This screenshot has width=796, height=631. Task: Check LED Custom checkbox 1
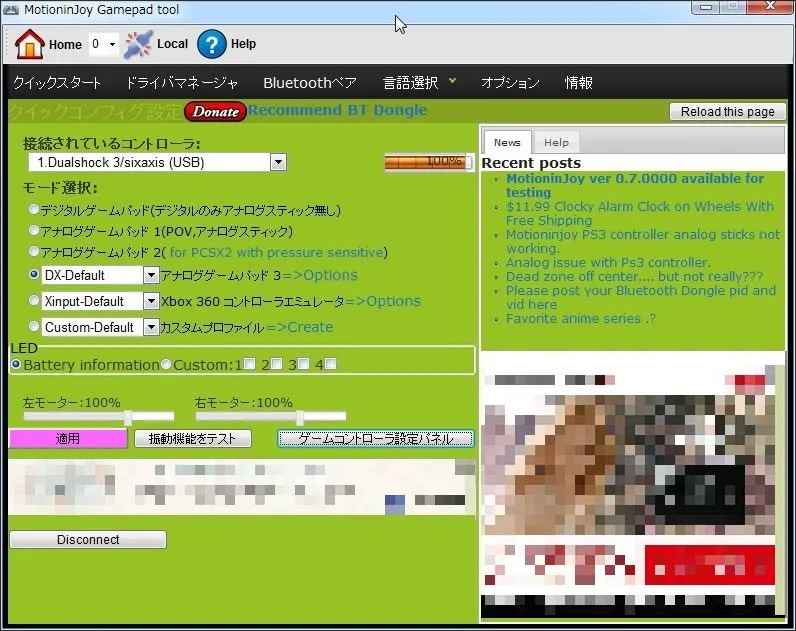tap(249, 363)
